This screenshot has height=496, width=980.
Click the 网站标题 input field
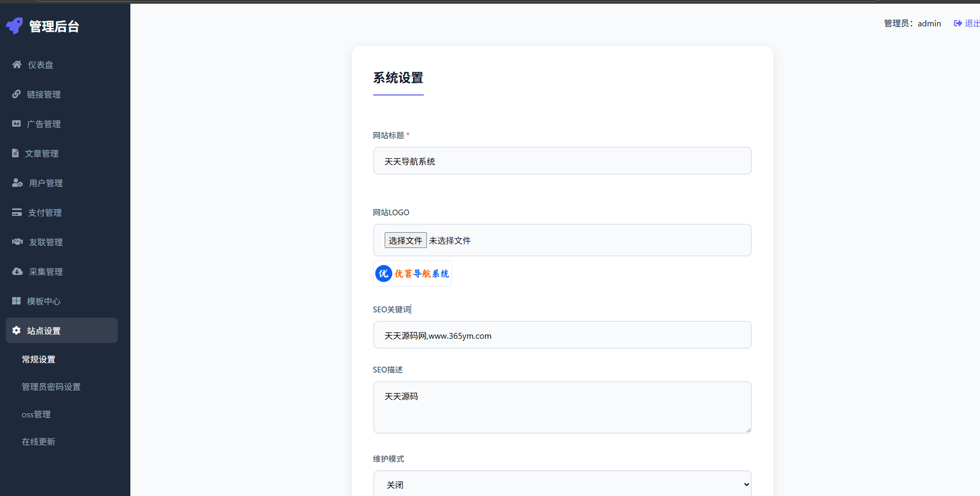click(562, 161)
